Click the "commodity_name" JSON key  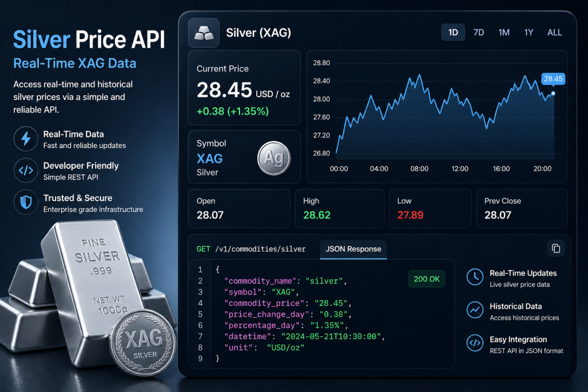pyautogui.click(x=260, y=281)
